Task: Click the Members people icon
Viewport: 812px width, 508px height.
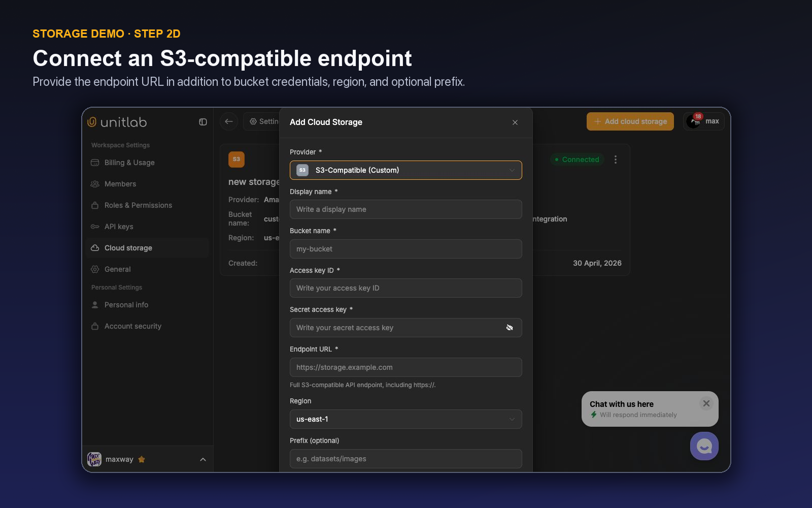Action: (95, 184)
